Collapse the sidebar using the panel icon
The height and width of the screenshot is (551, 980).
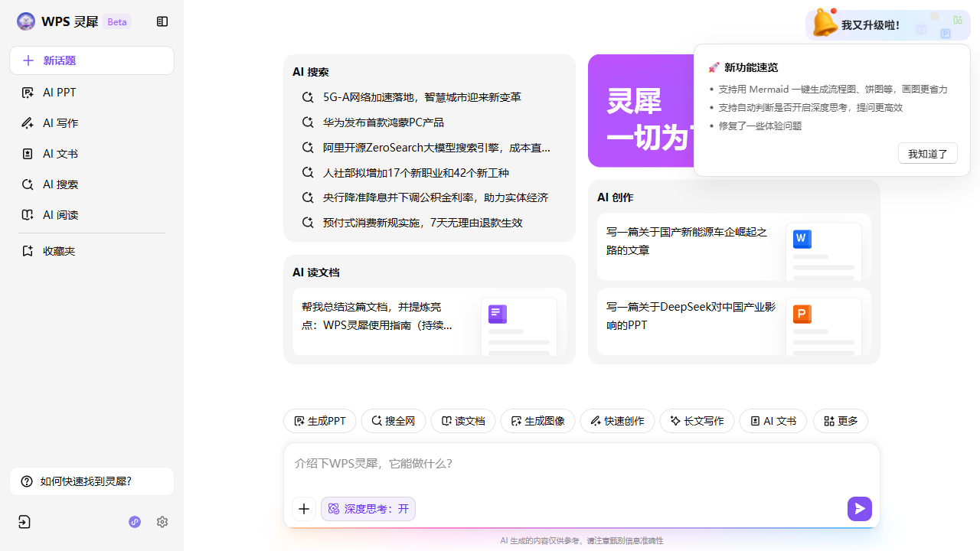point(162,22)
